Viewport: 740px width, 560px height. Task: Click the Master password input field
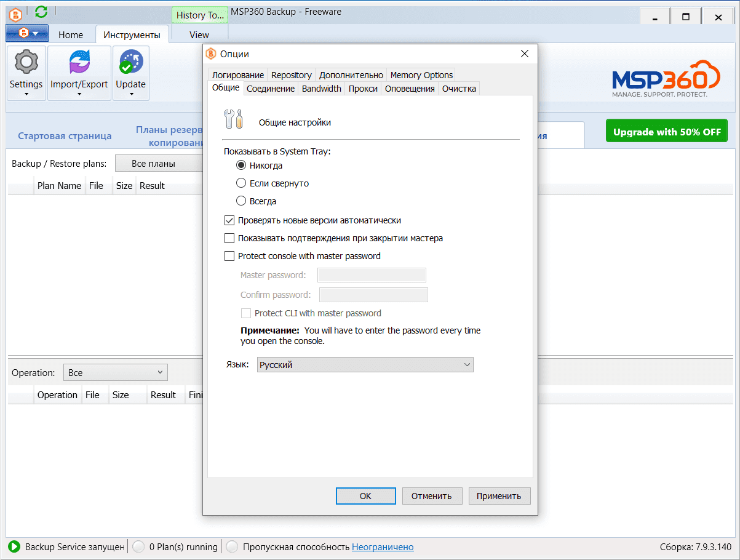coord(372,275)
